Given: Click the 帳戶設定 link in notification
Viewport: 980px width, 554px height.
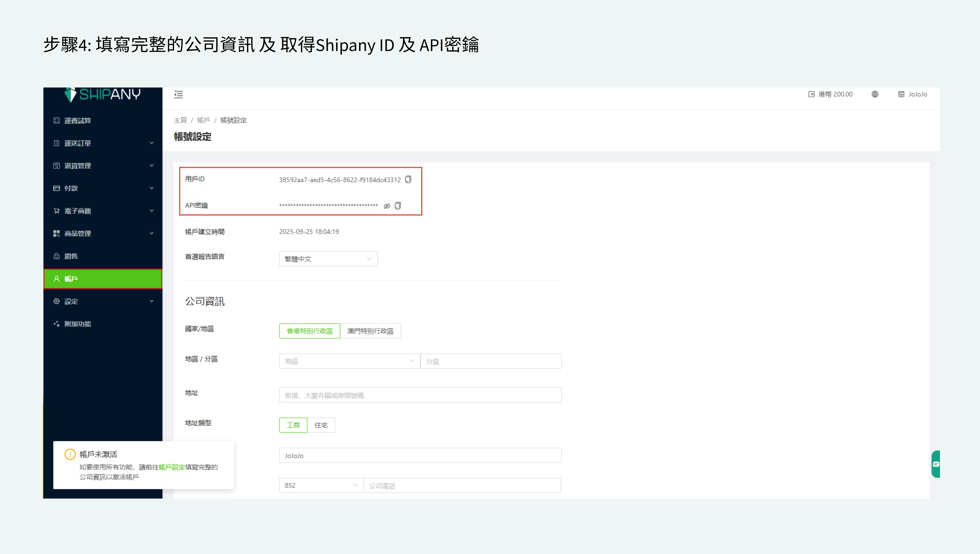Looking at the screenshot, I should pos(172,467).
